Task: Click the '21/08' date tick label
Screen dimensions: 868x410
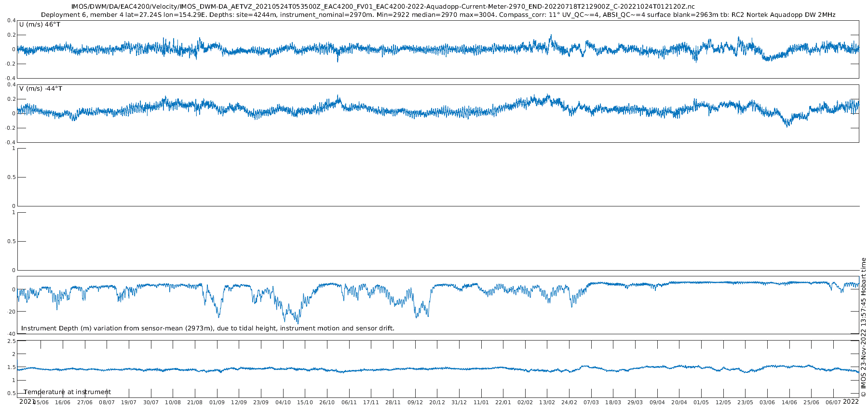Action: point(195,402)
